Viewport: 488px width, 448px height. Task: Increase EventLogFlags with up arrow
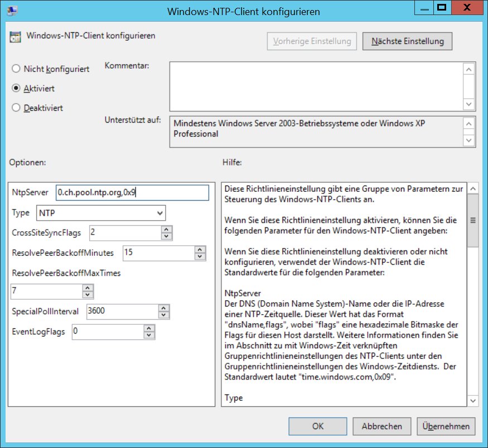[x=148, y=329]
